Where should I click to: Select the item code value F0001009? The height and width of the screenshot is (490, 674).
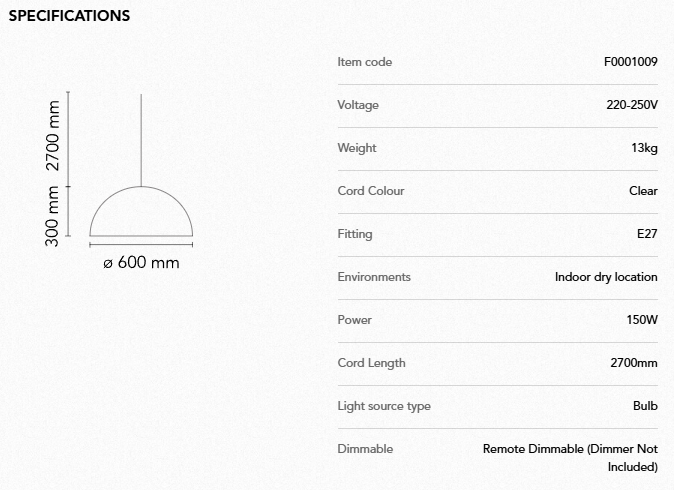tap(630, 62)
